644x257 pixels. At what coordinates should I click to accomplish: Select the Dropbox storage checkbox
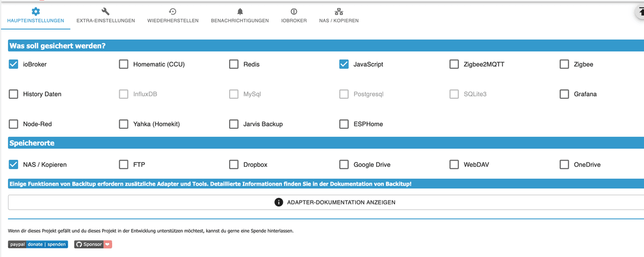(x=233, y=164)
